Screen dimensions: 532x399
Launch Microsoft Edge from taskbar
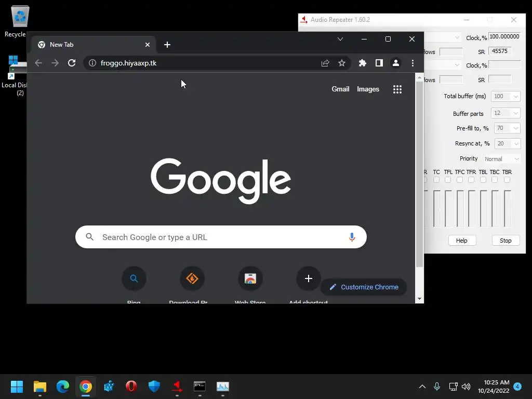coord(63,387)
